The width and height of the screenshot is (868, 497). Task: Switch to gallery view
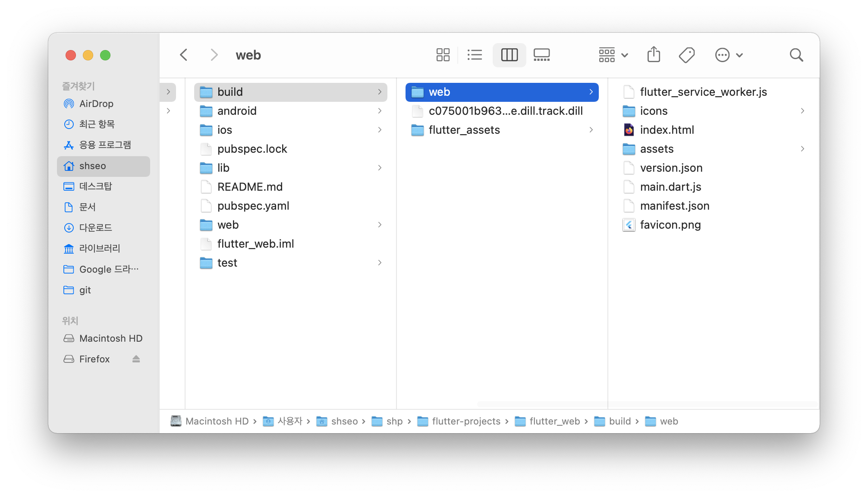[541, 55]
